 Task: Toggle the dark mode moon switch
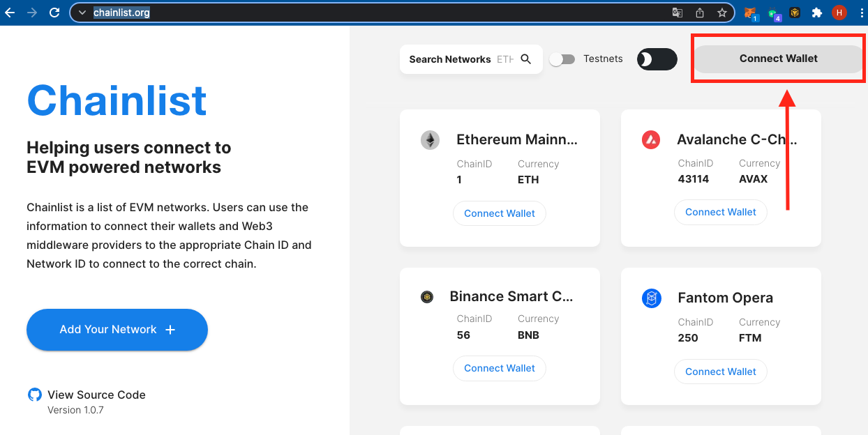pos(657,59)
